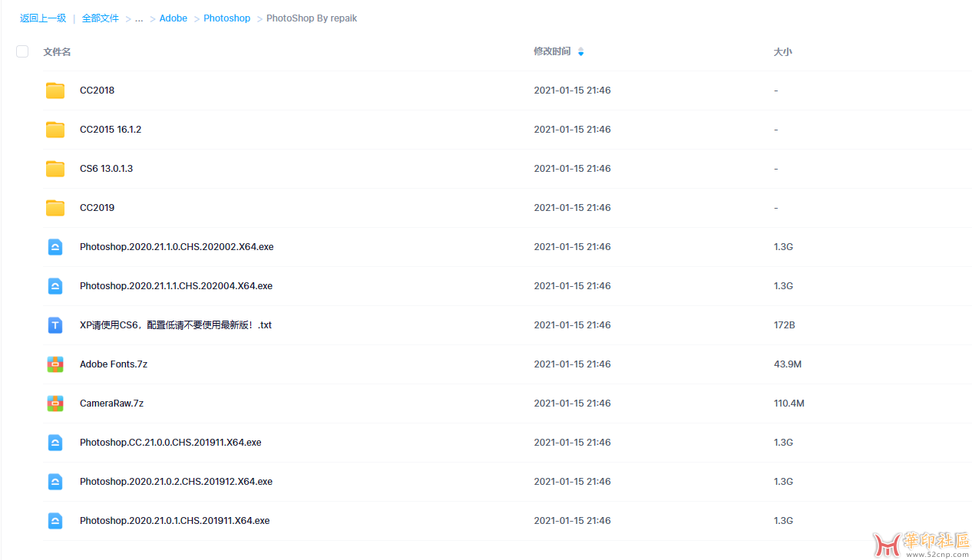Viewport: 972px width, 560px height.
Task: Click the 110.4M size of CameraRaw.7z
Action: [789, 404]
